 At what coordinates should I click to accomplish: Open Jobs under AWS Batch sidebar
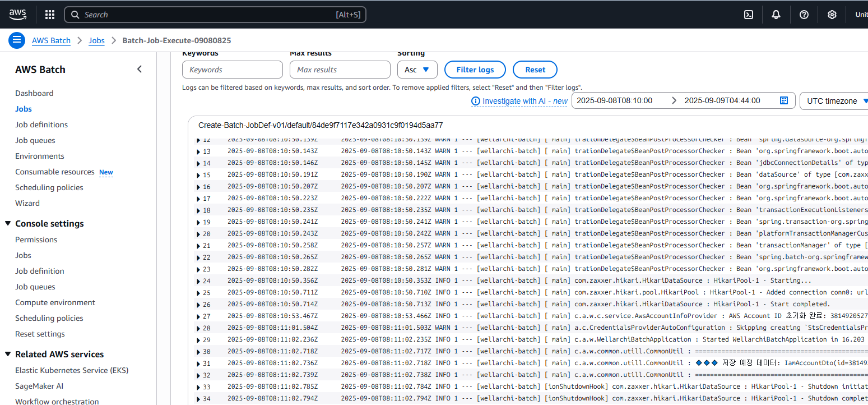(24, 109)
